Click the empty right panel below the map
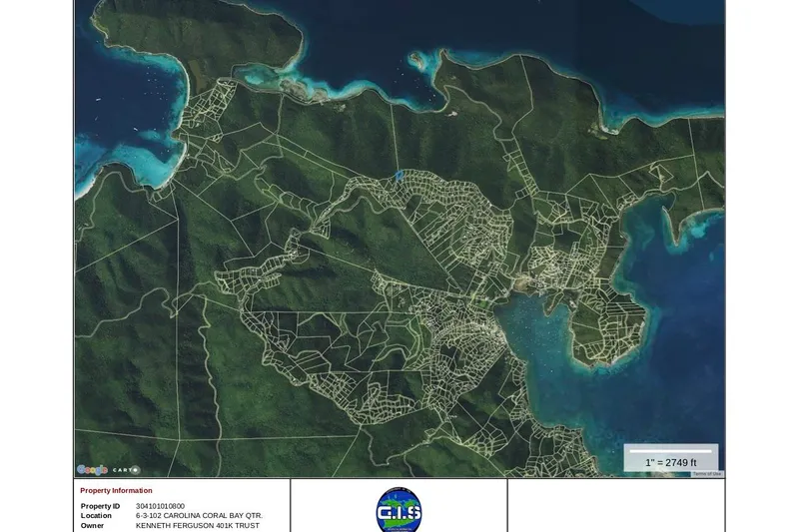 point(615,505)
